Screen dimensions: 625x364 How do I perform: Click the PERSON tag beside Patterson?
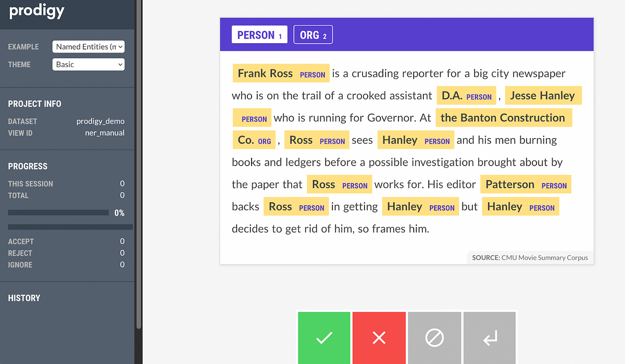[554, 185]
